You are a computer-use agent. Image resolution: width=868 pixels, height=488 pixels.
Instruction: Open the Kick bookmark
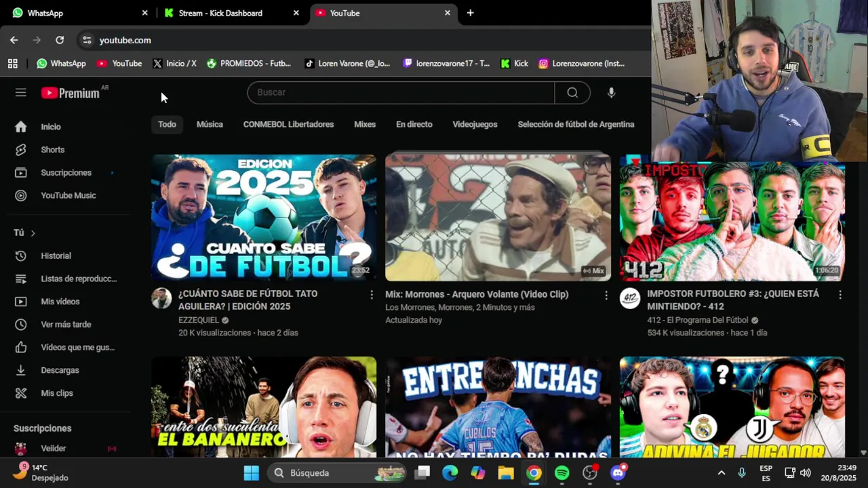pyautogui.click(x=514, y=64)
